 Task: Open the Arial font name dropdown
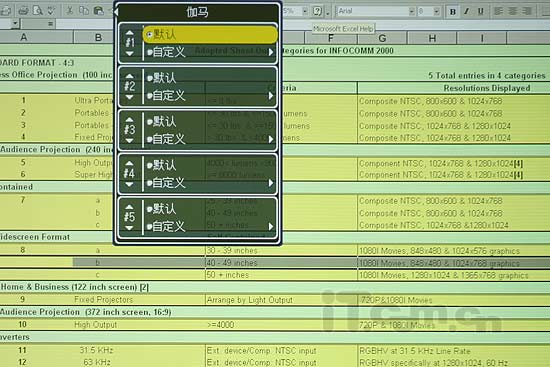(x=411, y=12)
